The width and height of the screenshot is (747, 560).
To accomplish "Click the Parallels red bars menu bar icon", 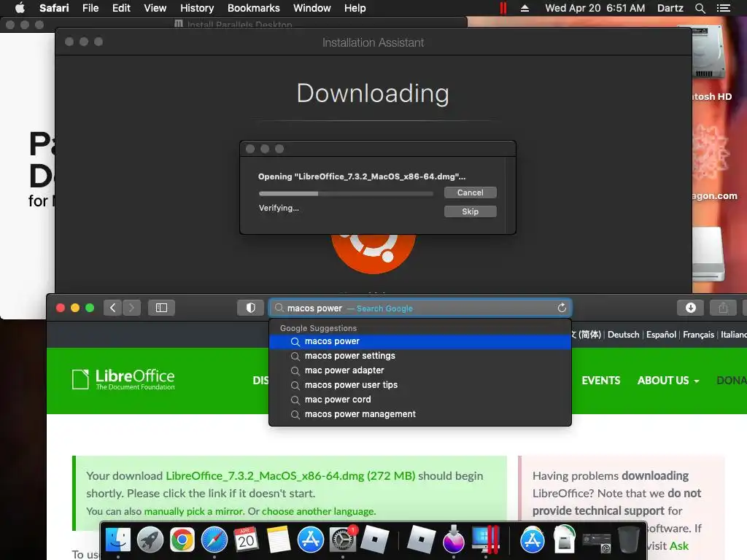I will click(x=503, y=8).
